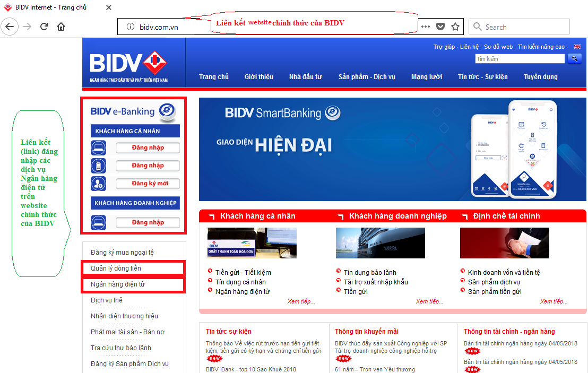588x373 pixels.
Task: Open Sản phẩm tiền gửi link
Action: 495,292
